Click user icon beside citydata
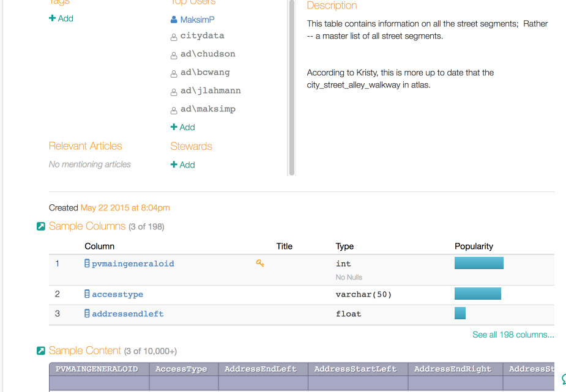 (x=174, y=37)
